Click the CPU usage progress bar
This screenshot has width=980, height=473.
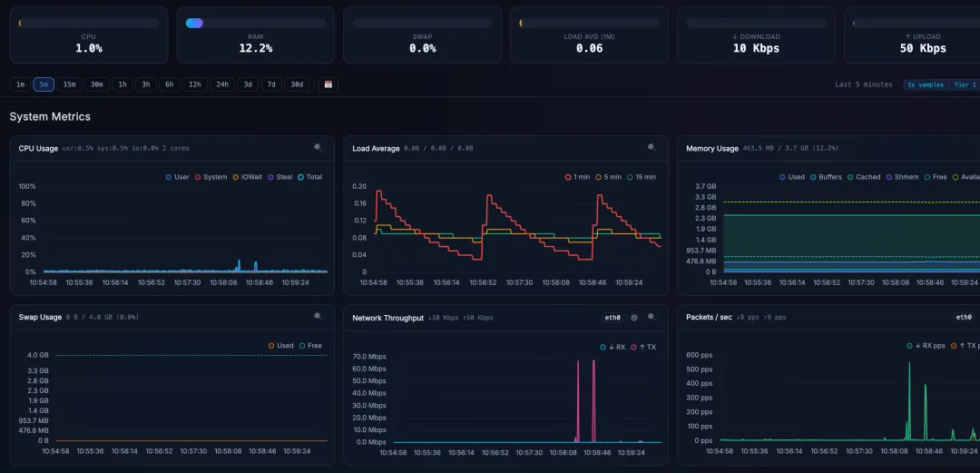click(x=89, y=23)
